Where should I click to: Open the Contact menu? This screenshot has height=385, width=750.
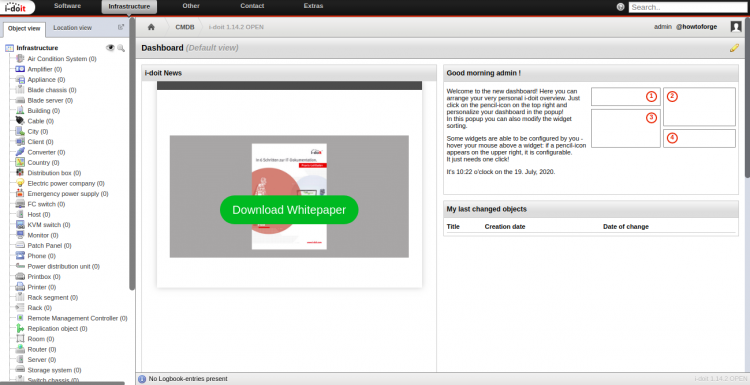click(252, 6)
